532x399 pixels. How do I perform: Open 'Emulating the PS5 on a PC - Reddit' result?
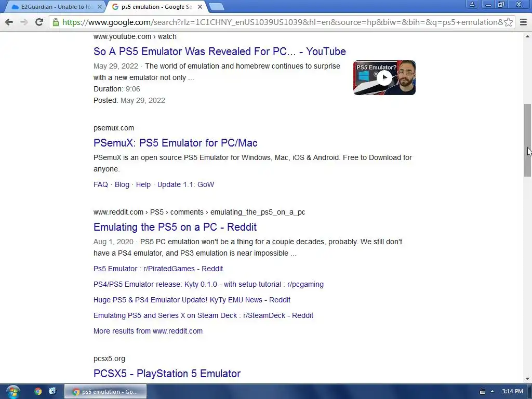175,227
